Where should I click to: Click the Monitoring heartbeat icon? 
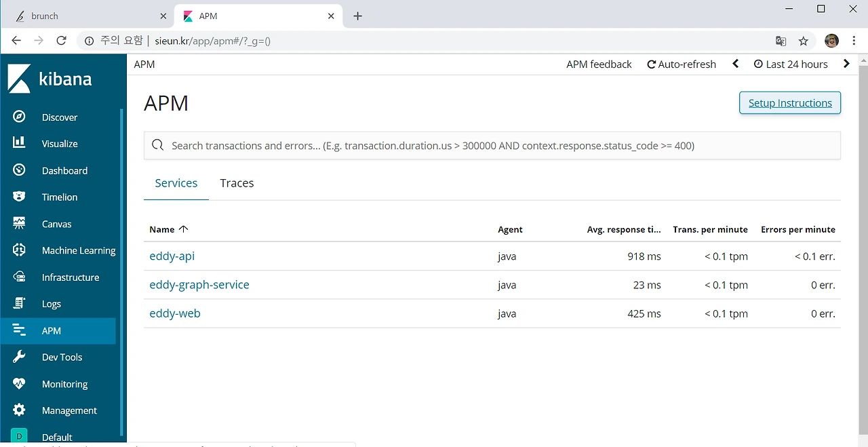(x=19, y=383)
